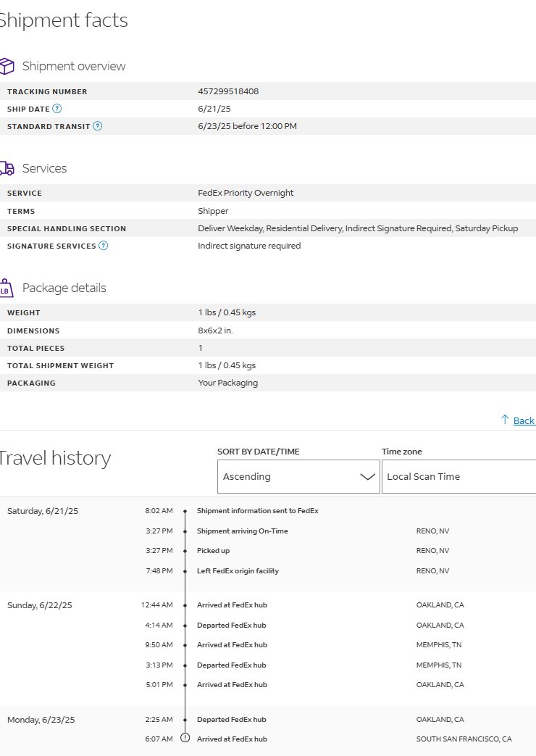Click the Signature Services help icon
Screen dimensions: 536x756
(103, 246)
